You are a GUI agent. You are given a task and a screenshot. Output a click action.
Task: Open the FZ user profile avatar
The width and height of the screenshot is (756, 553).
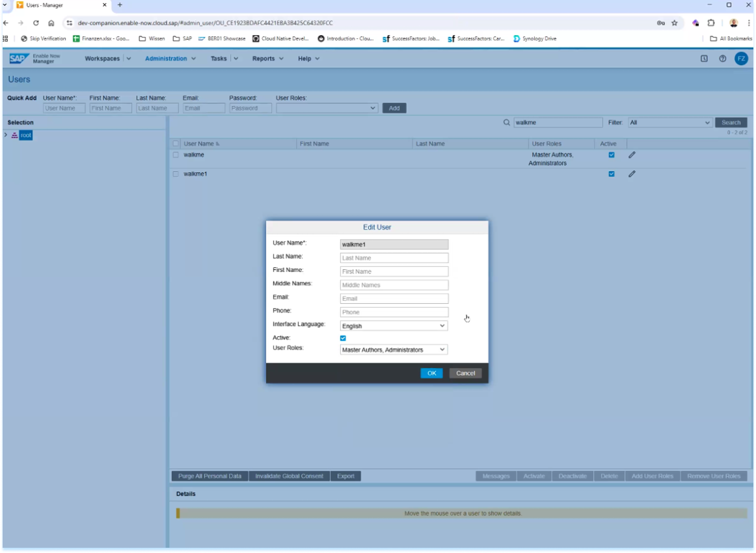(741, 59)
